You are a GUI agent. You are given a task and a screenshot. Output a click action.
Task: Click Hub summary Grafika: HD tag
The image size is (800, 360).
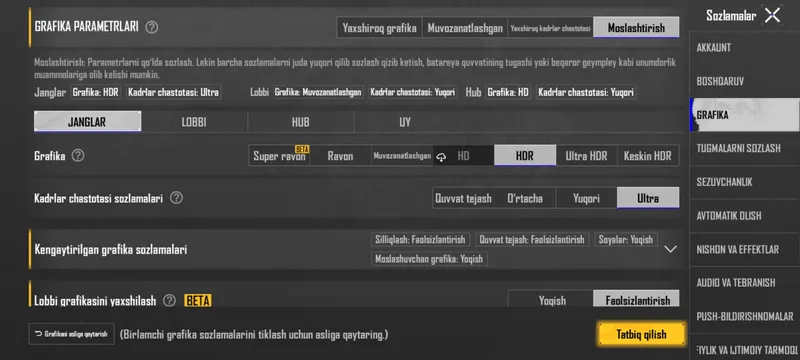[x=508, y=92]
